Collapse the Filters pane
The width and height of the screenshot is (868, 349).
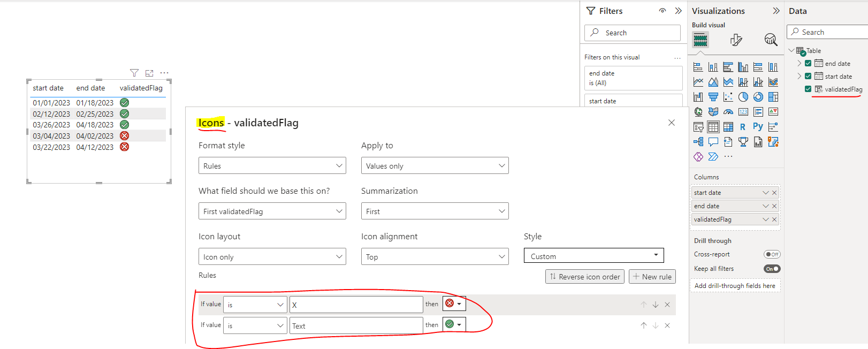[x=679, y=11]
